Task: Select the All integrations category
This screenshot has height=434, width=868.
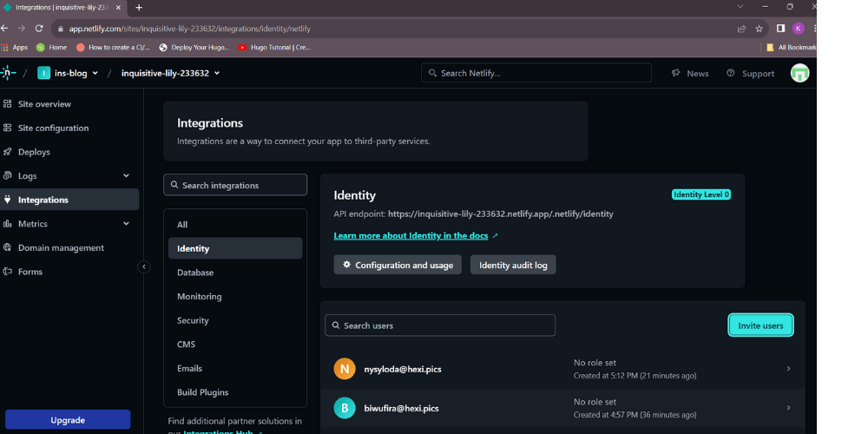Action: [235, 224]
